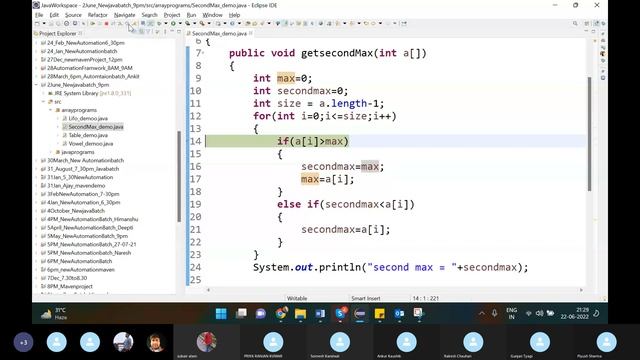The height and width of the screenshot is (360, 640).
Task: Click the New file toolbar icon
Action: [x=37, y=24]
